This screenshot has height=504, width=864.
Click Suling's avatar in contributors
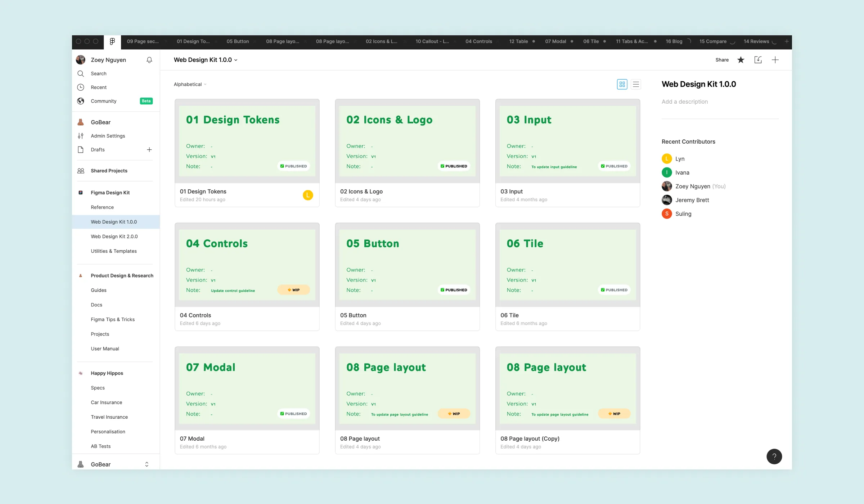coord(667,214)
